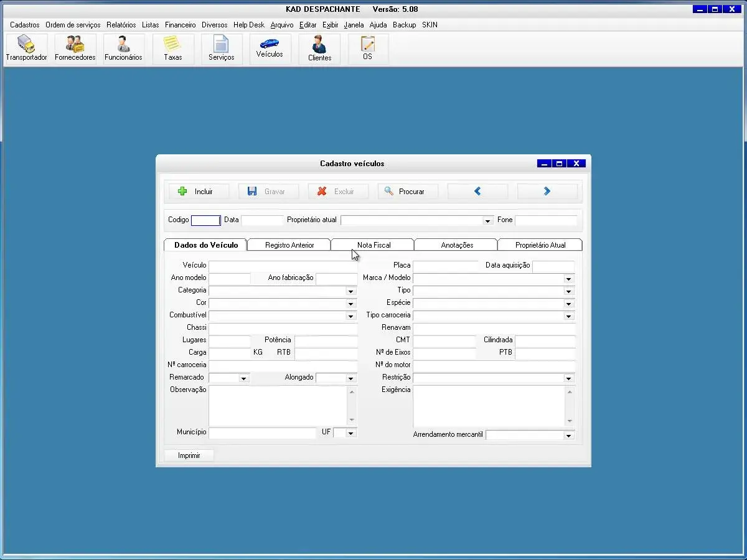The height and width of the screenshot is (560, 747).
Task: Expand the Proprietário atual dropdown
Action: point(487,221)
